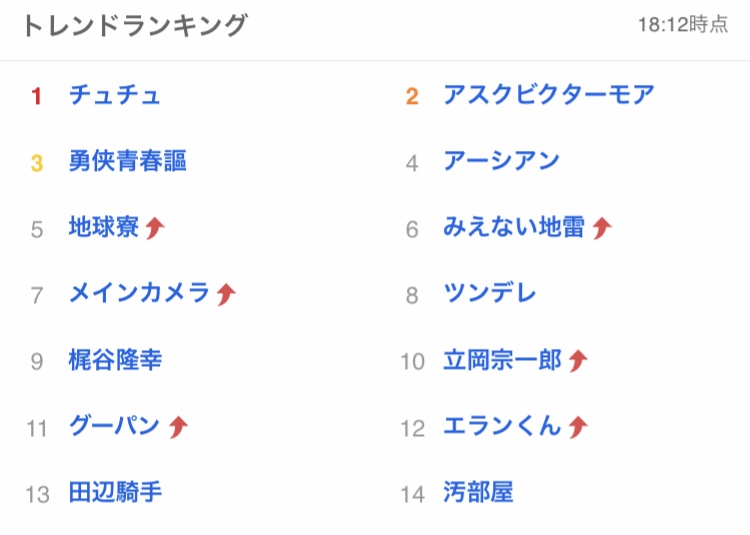The width and height of the screenshot is (750, 535).
Task: Select the グーパン trend keyword
Action: click(114, 426)
